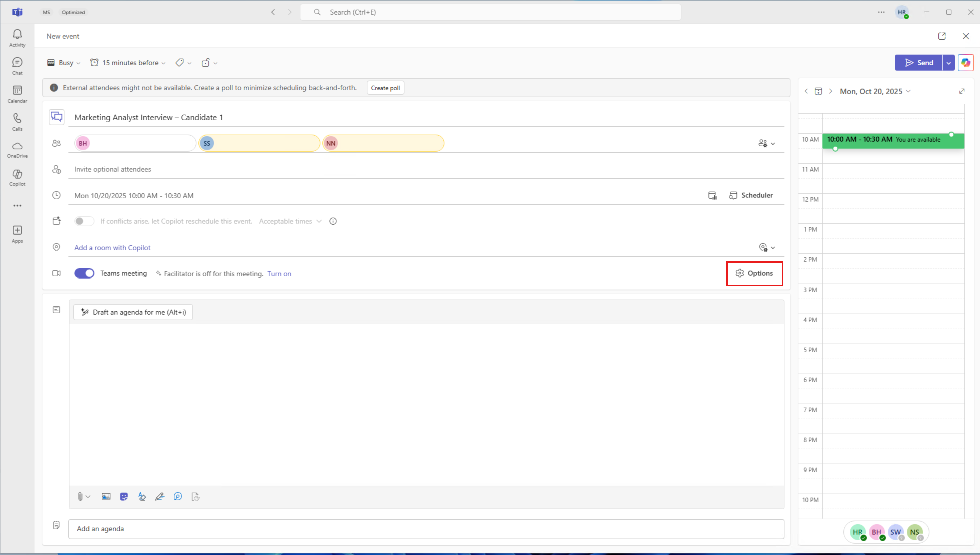Click Turn on Facilitator link
This screenshot has height=555, width=980.
pyautogui.click(x=279, y=274)
